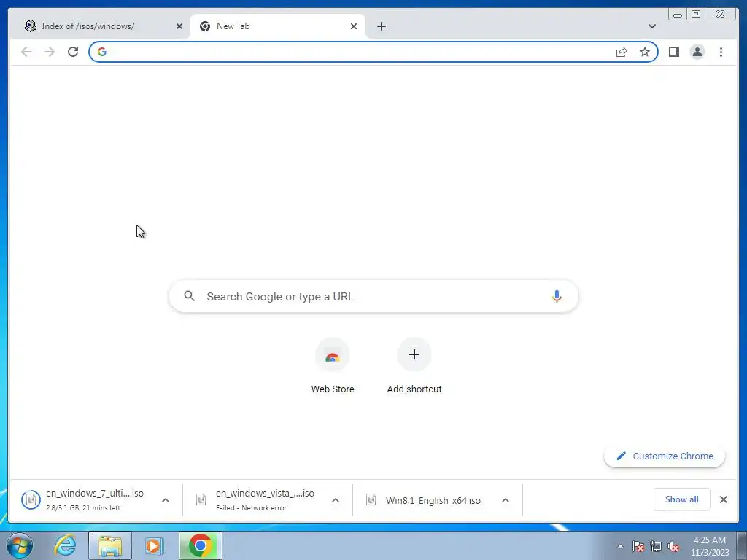This screenshot has width=747, height=560.
Task: Click the forward navigation arrow
Action: (50, 52)
